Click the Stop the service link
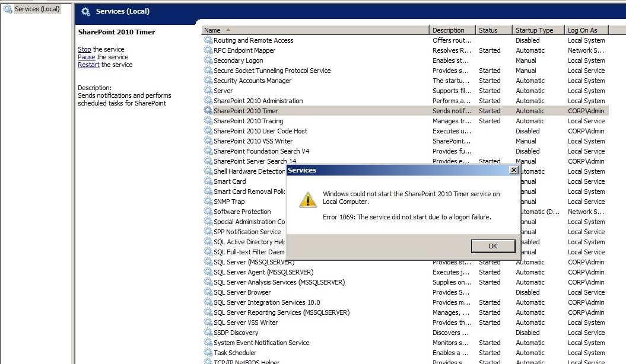626x364 pixels. pos(84,49)
